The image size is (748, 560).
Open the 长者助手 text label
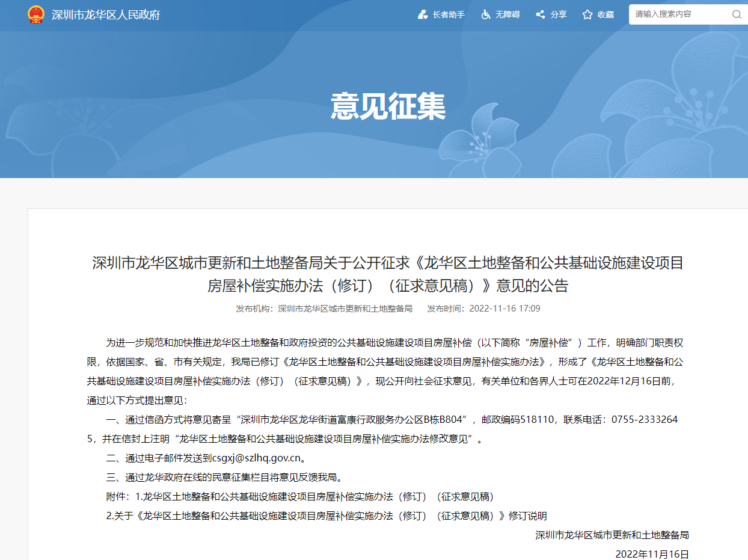(449, 14)
